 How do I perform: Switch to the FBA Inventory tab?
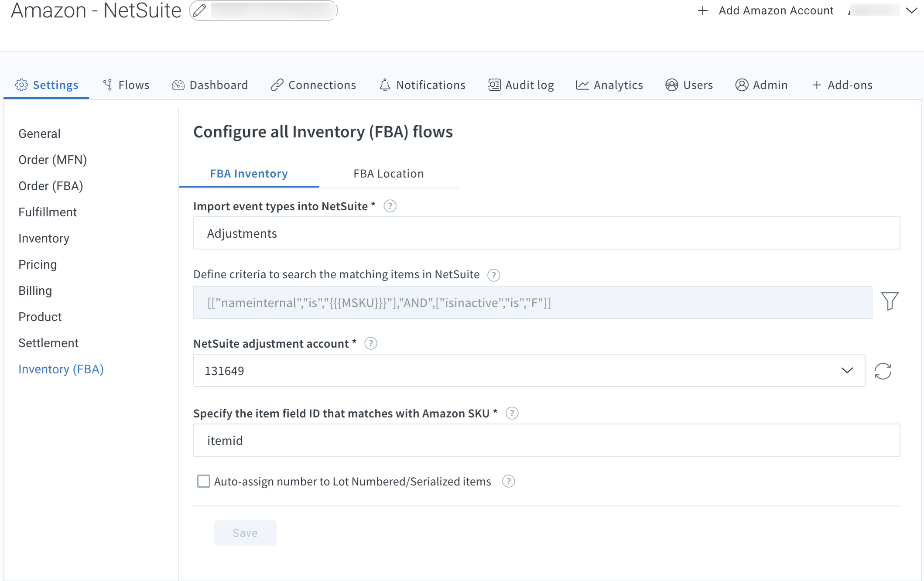(249, 174)
